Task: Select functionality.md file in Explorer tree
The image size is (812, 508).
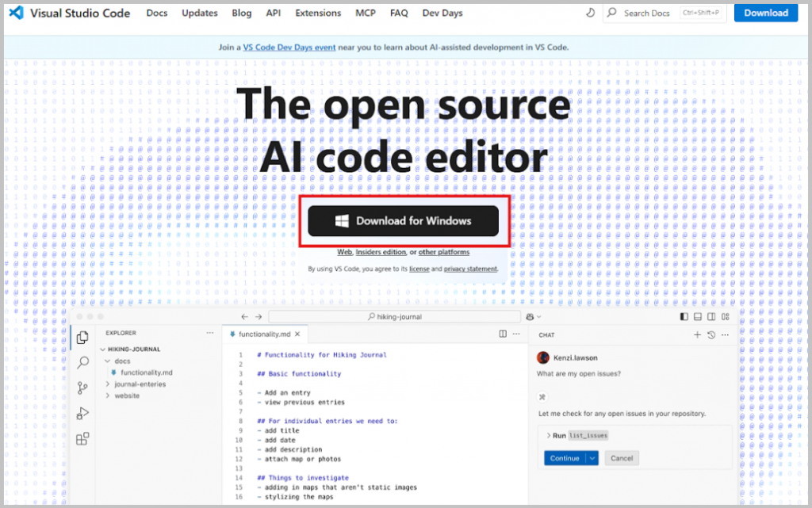Action: tap(147, 372)
